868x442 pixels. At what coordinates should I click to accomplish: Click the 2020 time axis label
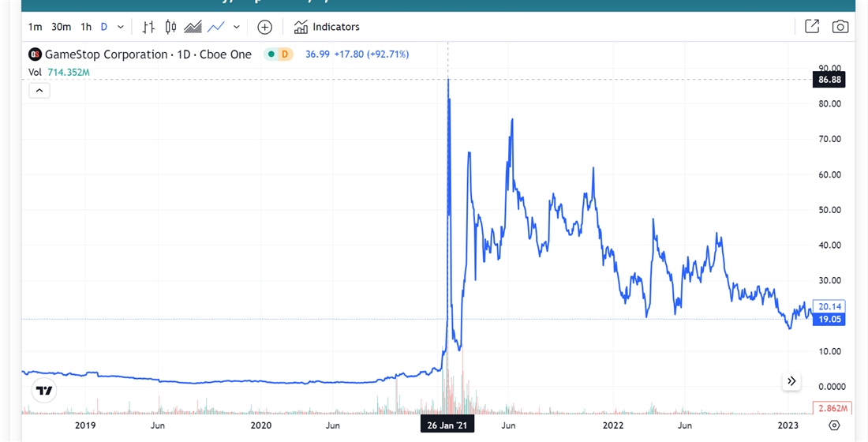(x=260, y=425)
